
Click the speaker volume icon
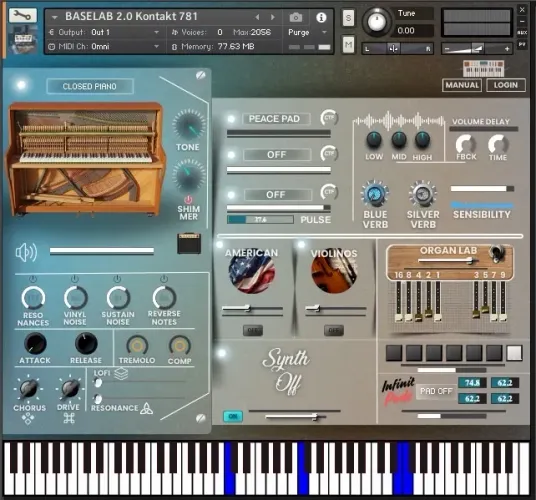[x=26, y=252]
